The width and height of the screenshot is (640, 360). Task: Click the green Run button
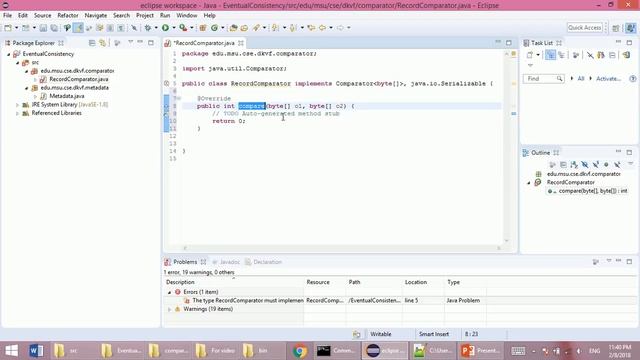[x=165, y=28]
